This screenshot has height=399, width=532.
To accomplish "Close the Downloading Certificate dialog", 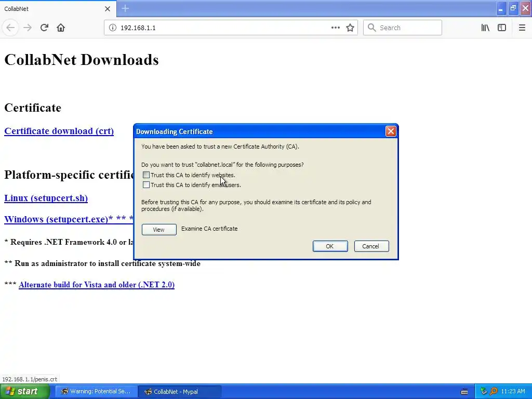I will 391,131.
